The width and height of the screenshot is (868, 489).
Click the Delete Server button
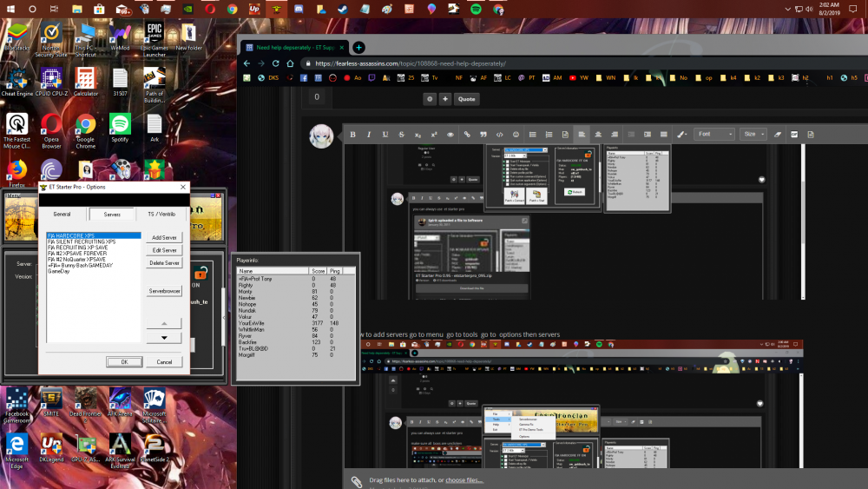coord(164,263)
